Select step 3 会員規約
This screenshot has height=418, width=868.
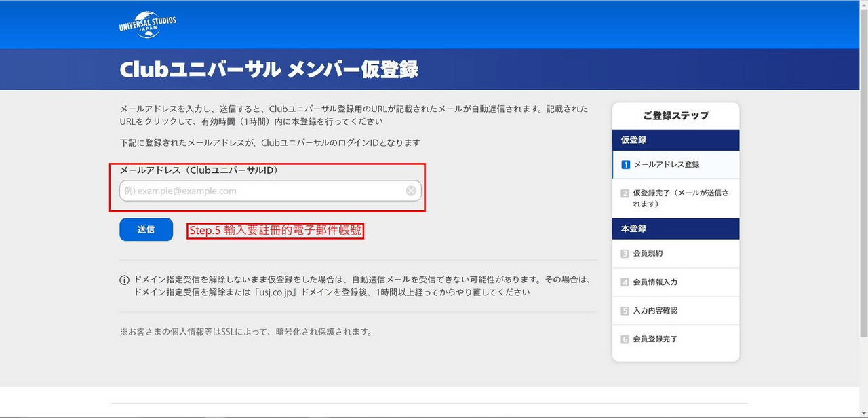(x=675, y=253)
